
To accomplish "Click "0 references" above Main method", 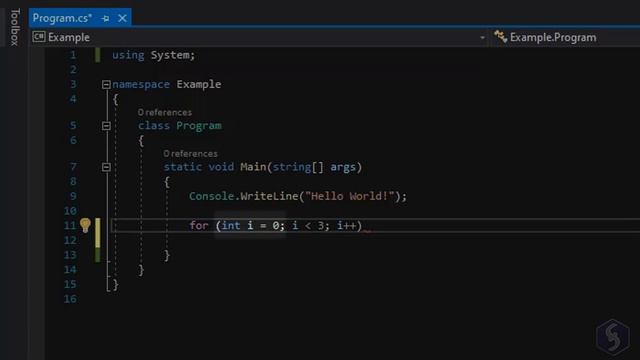I will tap(190, 153).
